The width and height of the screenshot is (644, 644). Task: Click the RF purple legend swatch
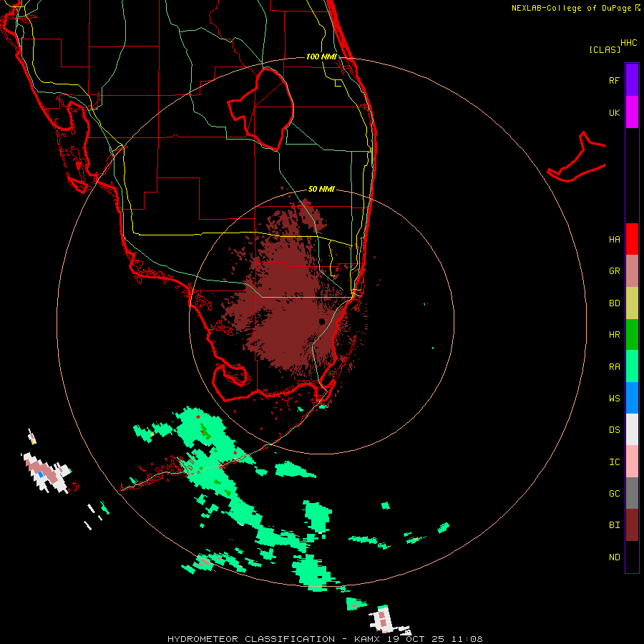632,80
